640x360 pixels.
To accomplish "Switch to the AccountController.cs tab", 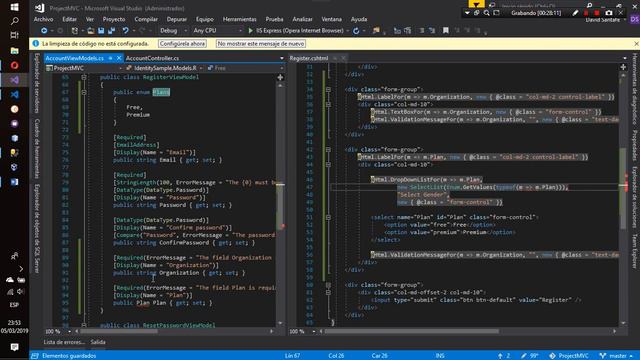I will [x=152, y=58].
